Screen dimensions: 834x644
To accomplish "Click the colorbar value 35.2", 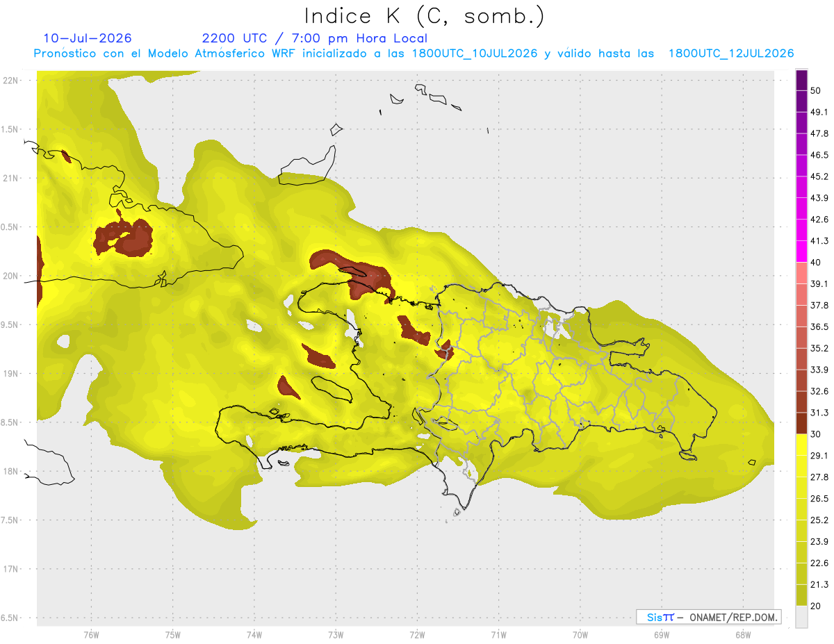I will pos(820,348).
